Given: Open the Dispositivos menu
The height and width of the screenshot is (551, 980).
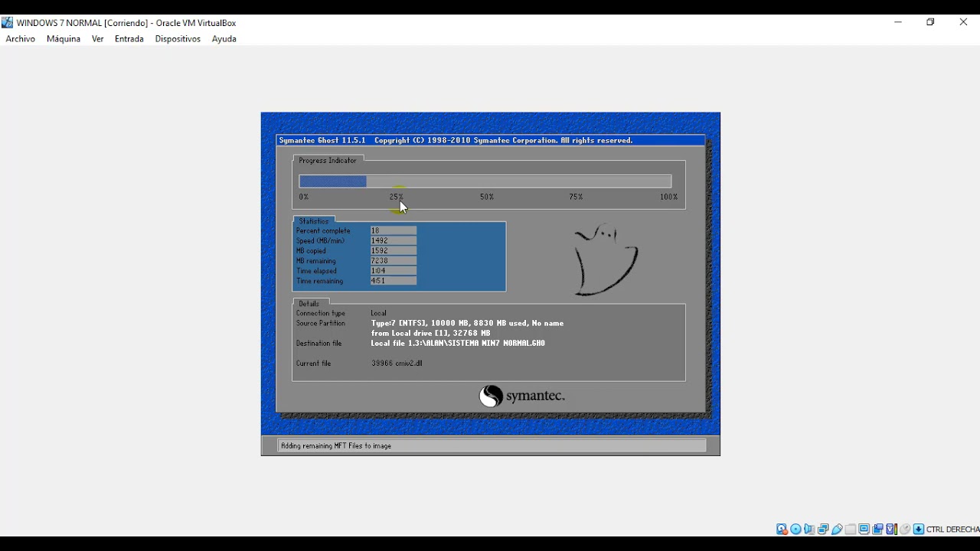Looking at the screenshot, I should coord(178,39).
